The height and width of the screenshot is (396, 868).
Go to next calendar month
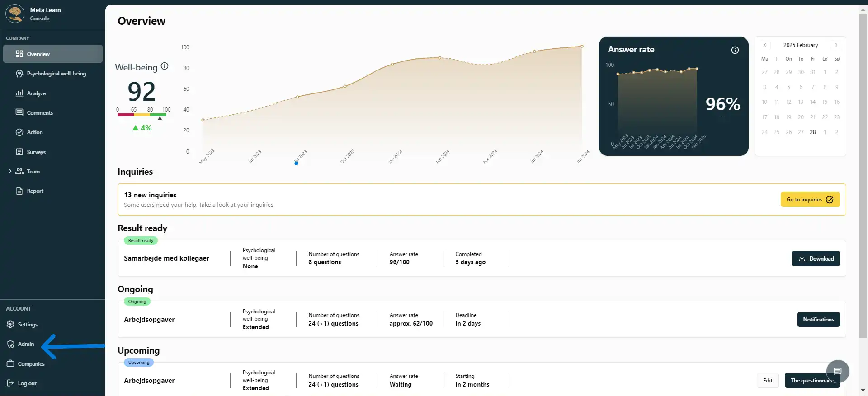[836, 45]
